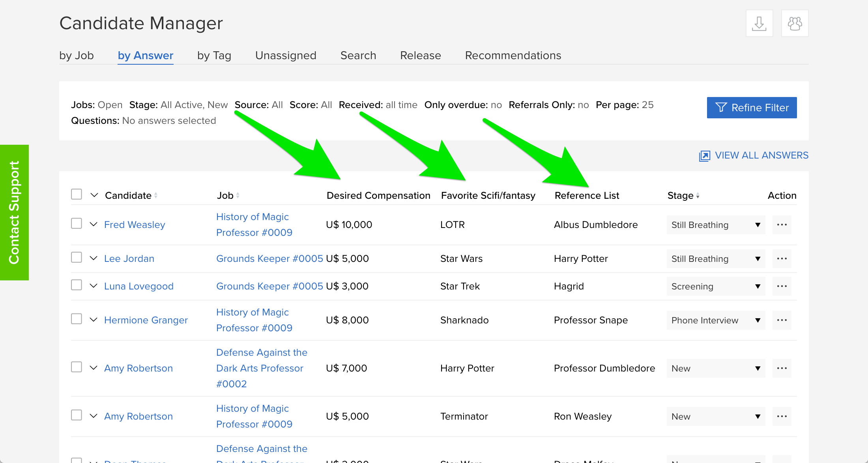Open Hermione Granger's candidate profile

[146, 320]
